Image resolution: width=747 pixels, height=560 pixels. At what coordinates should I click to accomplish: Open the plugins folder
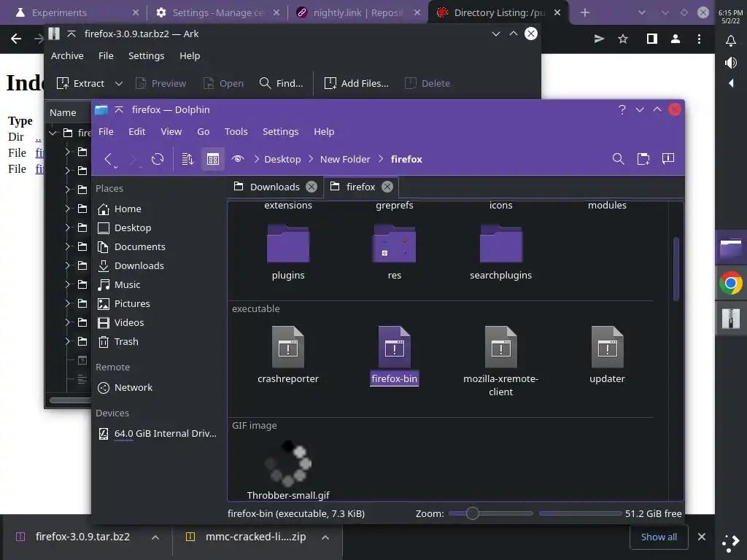(287, 252)
